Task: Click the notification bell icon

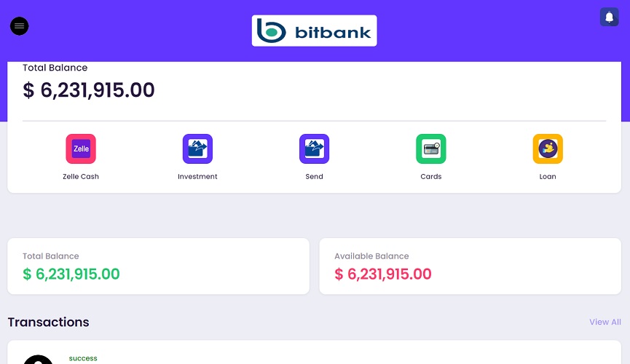Action: [609, 17]
